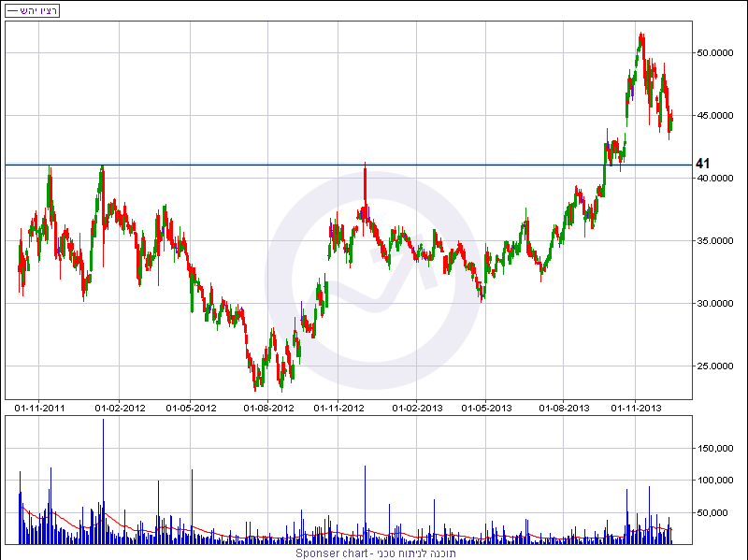Image resolution: width=748 pixels, height=560 pixels.
Task: Click the 41 resistance level label
Action: pos(702,164)
